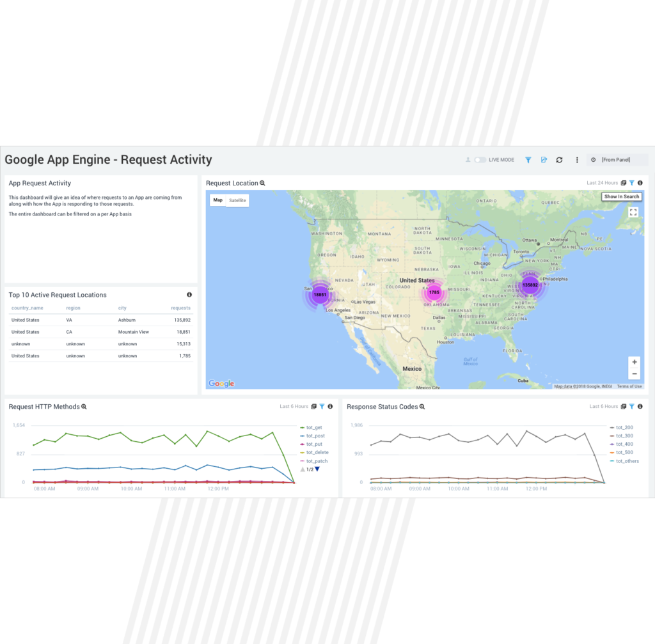The image size is (655, 644).
Task: Click Last 6 Hours in Response Status Codes
Action: click(603, 406)
